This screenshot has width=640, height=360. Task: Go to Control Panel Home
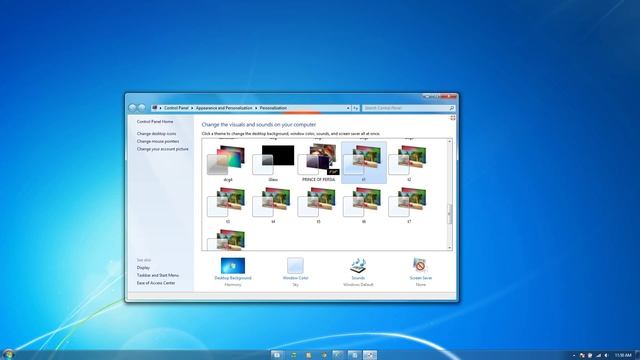tap(155, 122)
